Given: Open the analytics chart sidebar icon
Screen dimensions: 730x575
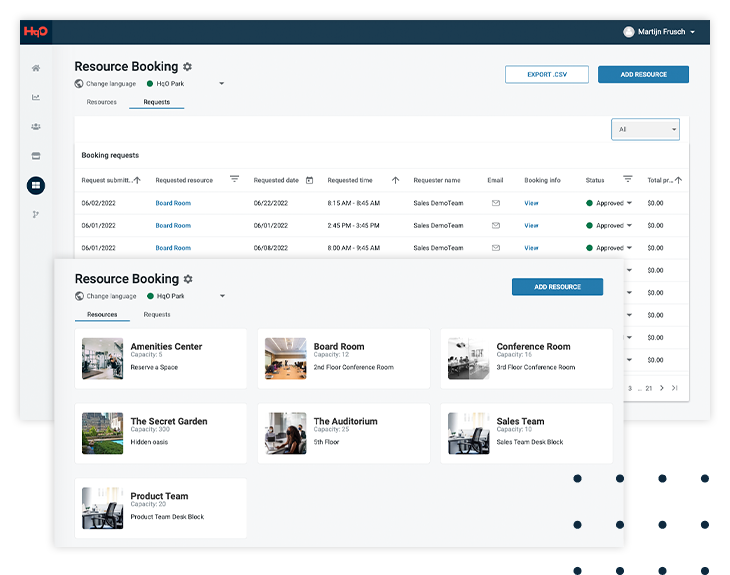Looking at the screenshot, I should (x=36, y=97).
